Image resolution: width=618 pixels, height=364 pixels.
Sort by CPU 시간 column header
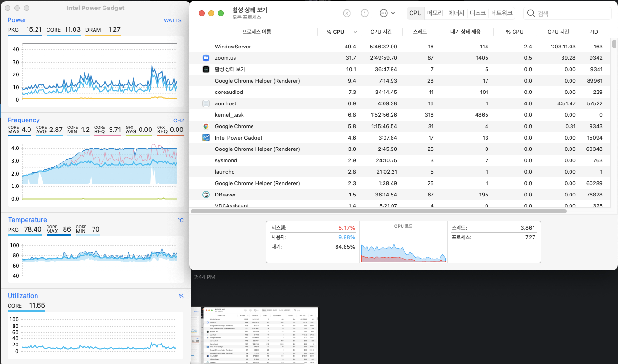pos(381,32)
